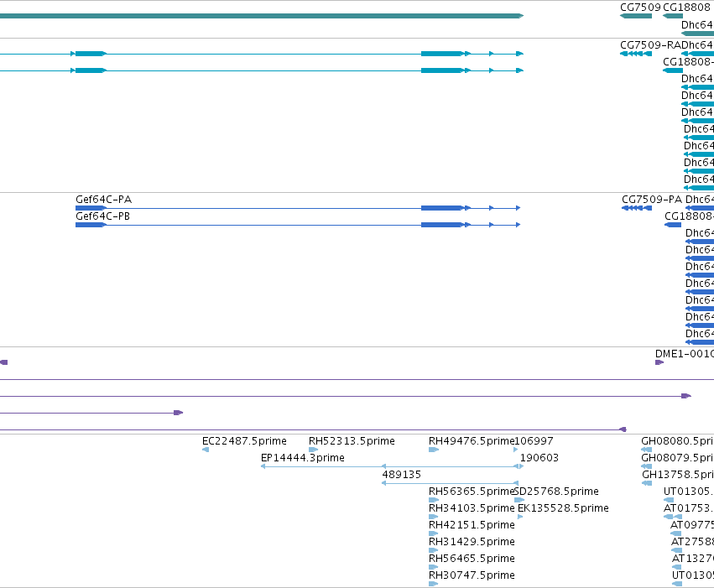The width and height of the screenshot is (714, 588).
Task: Click the long teal gene bar in top track
Action: 262,16
